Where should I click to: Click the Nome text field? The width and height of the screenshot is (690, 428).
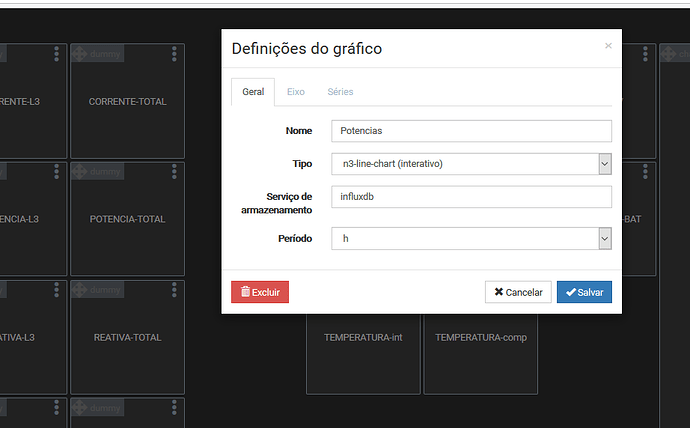point(470,131)
